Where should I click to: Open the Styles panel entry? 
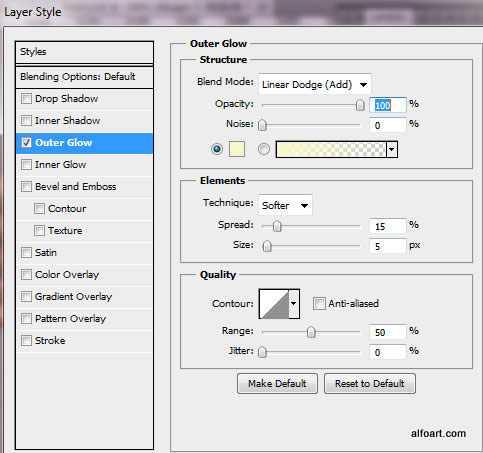point(84,52)
